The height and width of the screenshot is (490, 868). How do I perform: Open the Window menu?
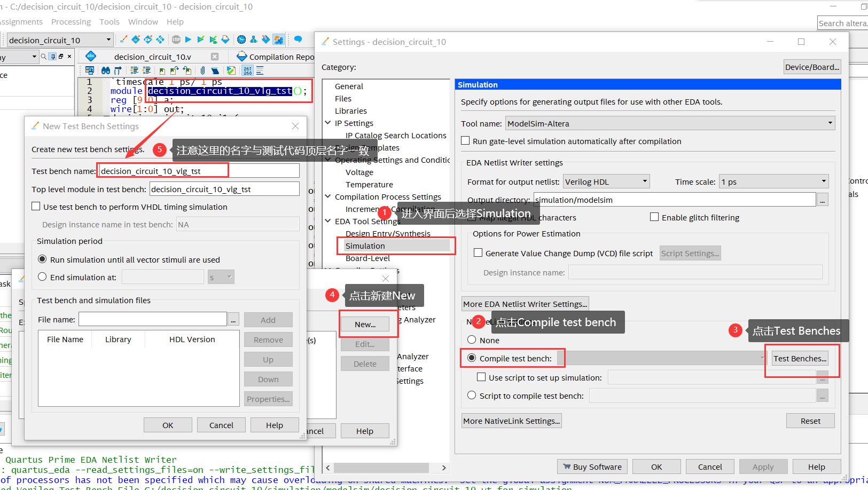143,22
